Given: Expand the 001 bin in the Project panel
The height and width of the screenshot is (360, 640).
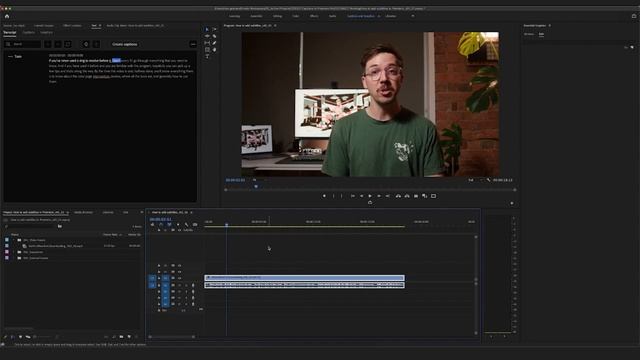Looking at the screenshot, I should click(x=13, y=240).
